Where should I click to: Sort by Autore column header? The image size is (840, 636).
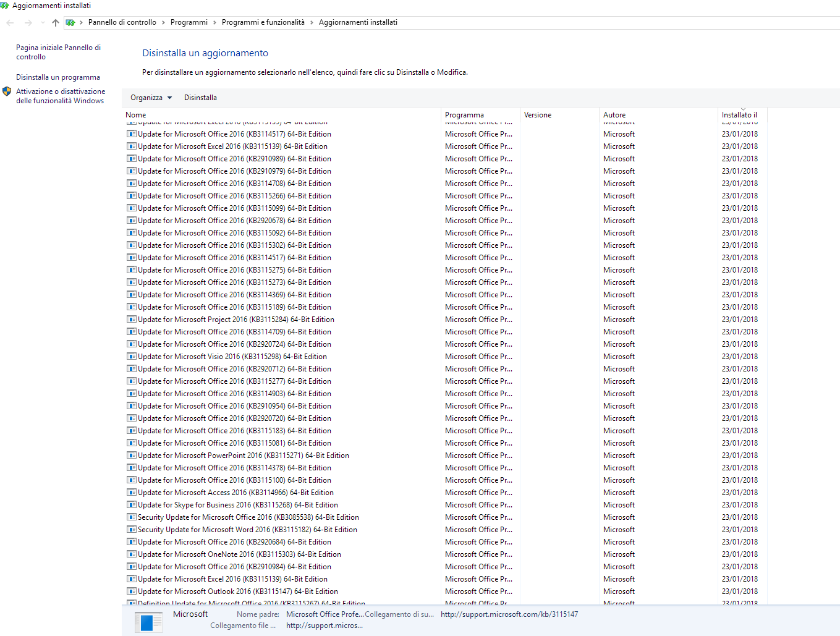tap(658, 115)
